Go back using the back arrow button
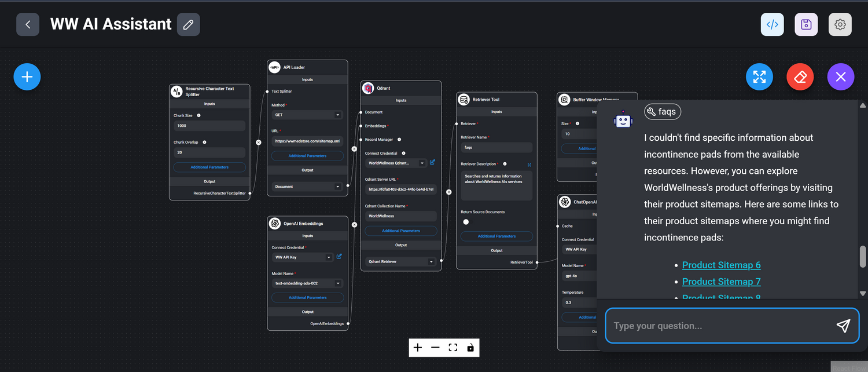This screenshot has height=372, width=868. [x=28, y=24]
